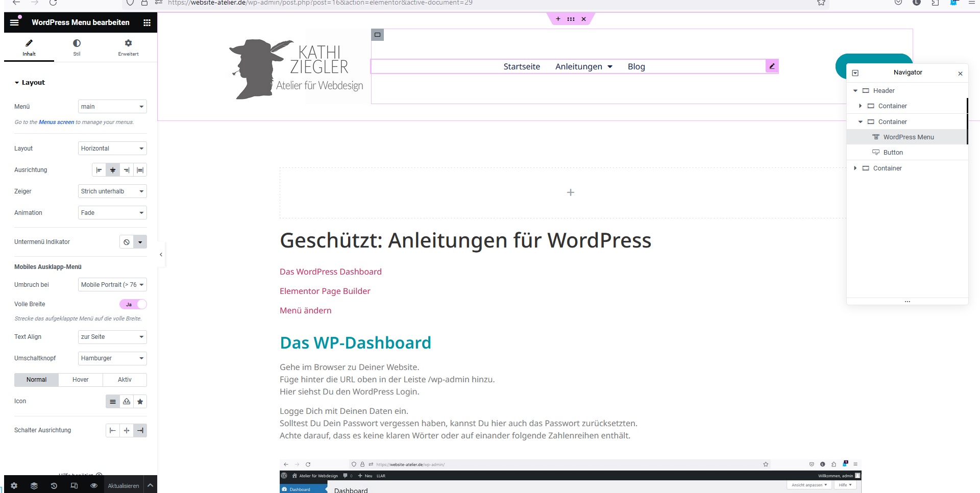Open the Untermenü Indikator dropdown arrow
Image resolution: width=980 pixels, height=493 pixels.
tap(140, 242)
